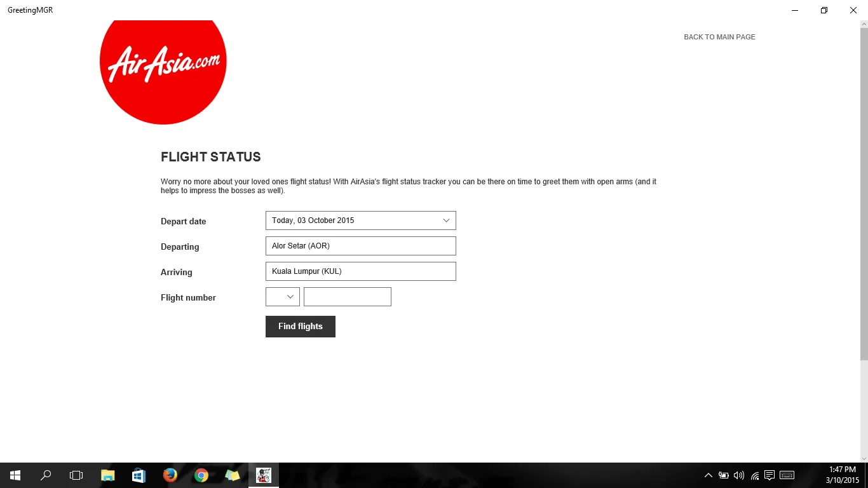Click the Departing label

180,247
